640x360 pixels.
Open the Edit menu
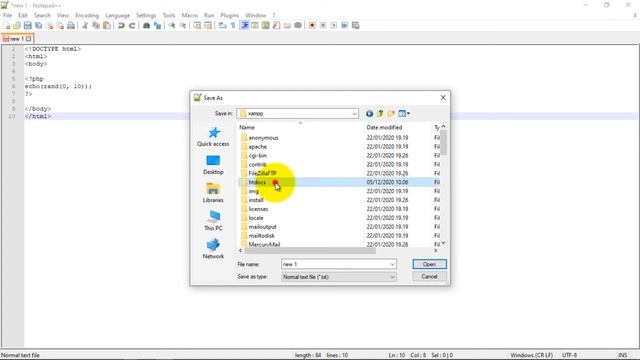(x=23, y=15)
